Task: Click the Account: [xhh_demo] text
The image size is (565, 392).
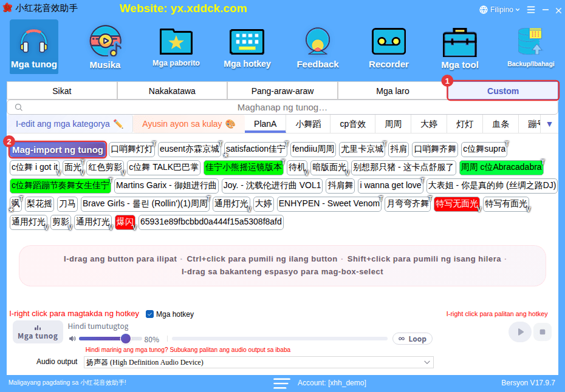Action: pyautogui.click(x=332, y=383)
